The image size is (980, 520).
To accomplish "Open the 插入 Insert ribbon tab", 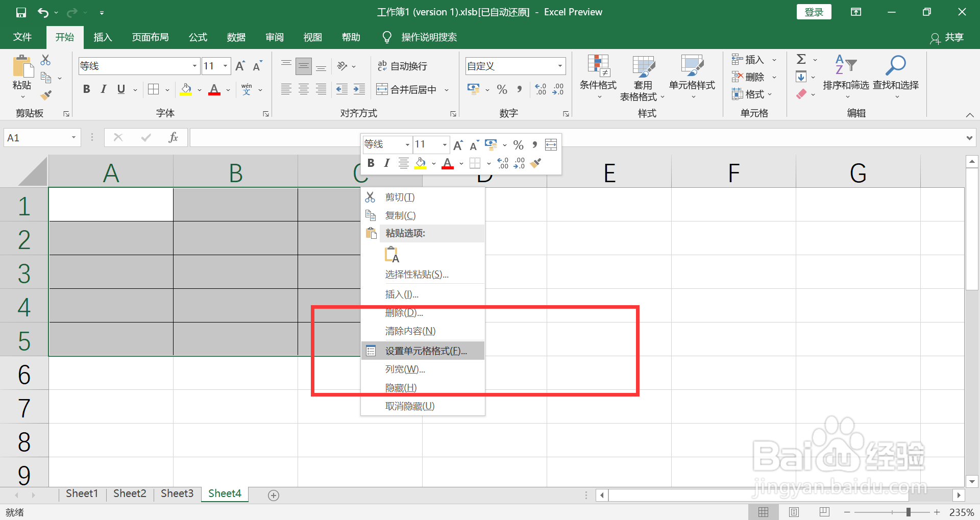I will point(103,37).
